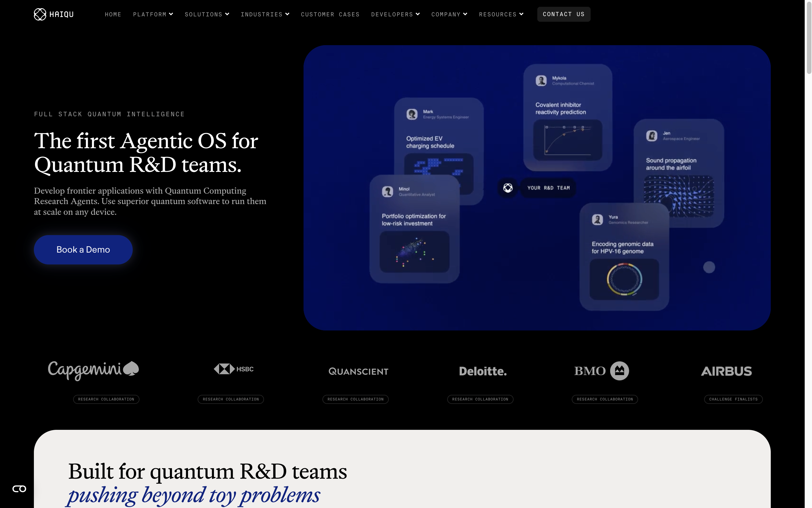Click the Haiqu emblem beside YOUR R&D TEAM

pyautogui.click(x=508, y=188)
